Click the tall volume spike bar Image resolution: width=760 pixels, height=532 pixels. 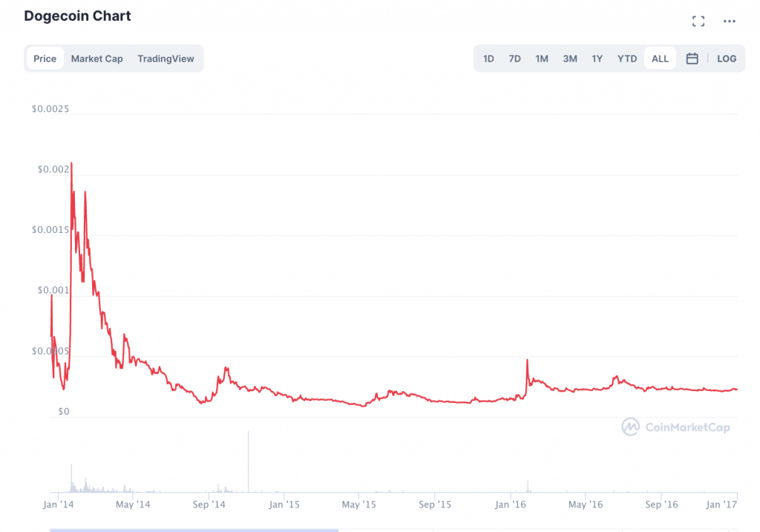coord(248,460)
